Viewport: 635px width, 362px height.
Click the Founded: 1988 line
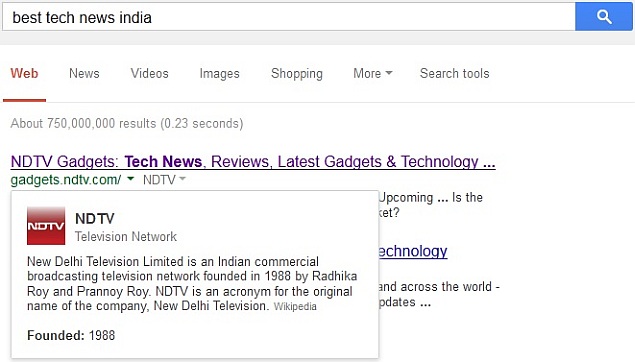coord(71,335)
